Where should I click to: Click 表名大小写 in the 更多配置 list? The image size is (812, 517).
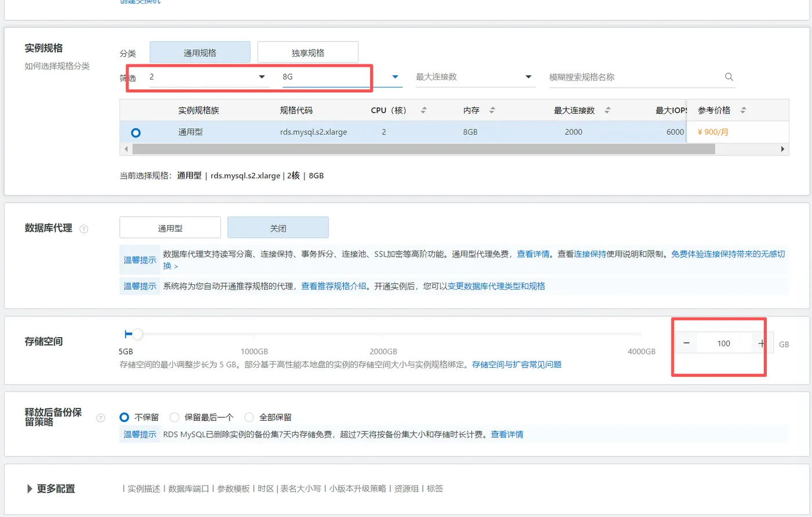point(300,489)
